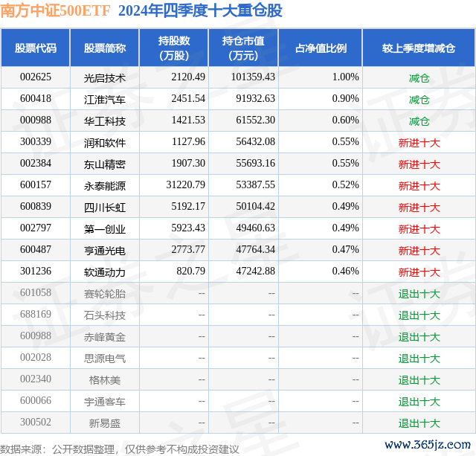This screenshot has height=456, width=476.
Task: Click the 1.00% ratio cell
Action: tap(345, 77)
